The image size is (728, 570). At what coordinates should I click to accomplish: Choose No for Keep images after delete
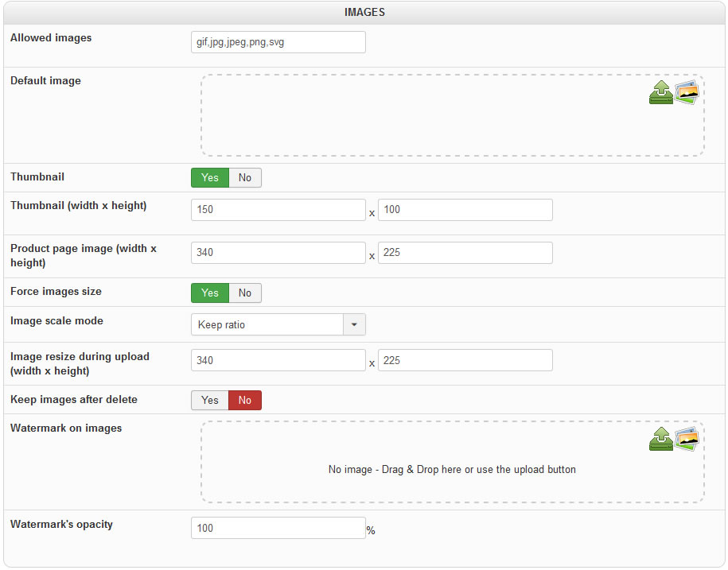(245, 401)
